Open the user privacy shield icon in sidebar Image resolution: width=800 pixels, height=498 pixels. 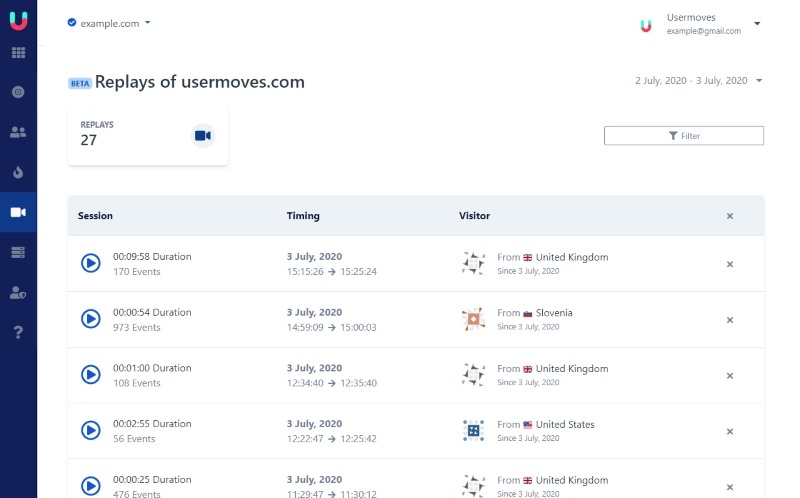tap(18, 292)
